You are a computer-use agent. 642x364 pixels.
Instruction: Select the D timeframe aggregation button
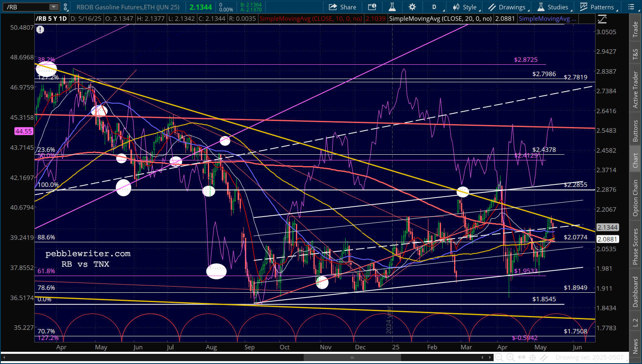coord(434,7)
